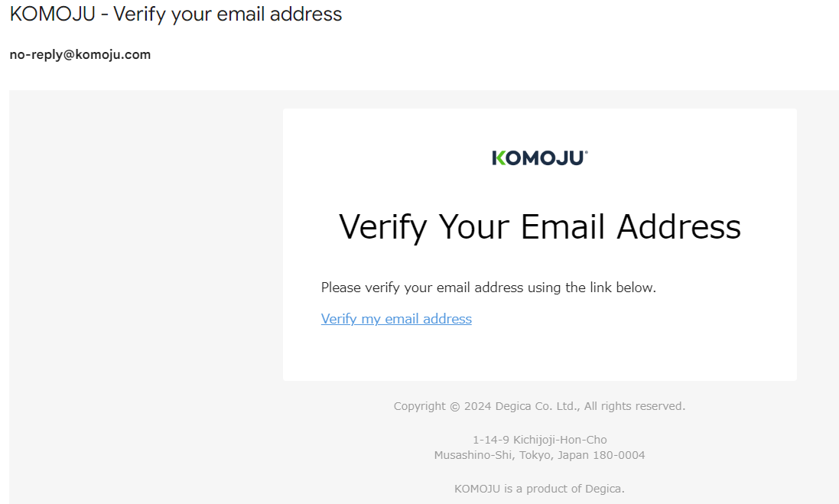Click the email subject line at top
839x504 pixels.
176,14
